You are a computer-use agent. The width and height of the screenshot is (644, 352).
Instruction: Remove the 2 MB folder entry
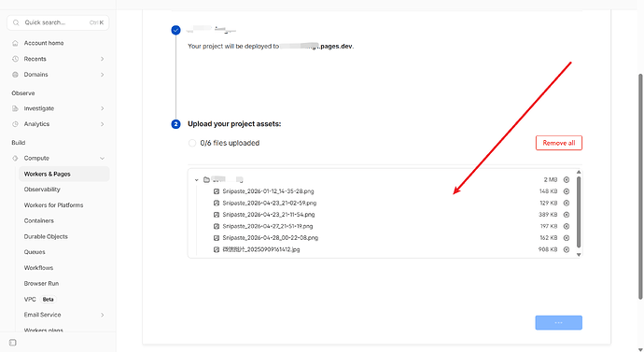tap(567, 179)
